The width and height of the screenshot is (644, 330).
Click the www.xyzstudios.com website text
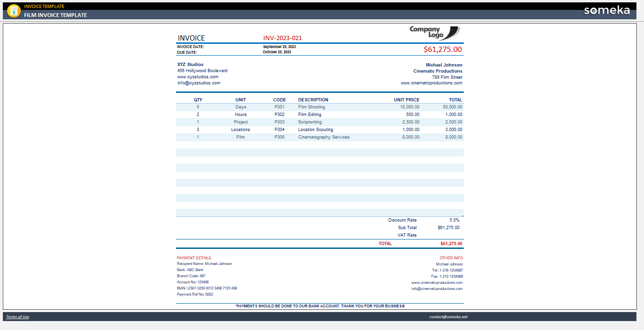198,77
